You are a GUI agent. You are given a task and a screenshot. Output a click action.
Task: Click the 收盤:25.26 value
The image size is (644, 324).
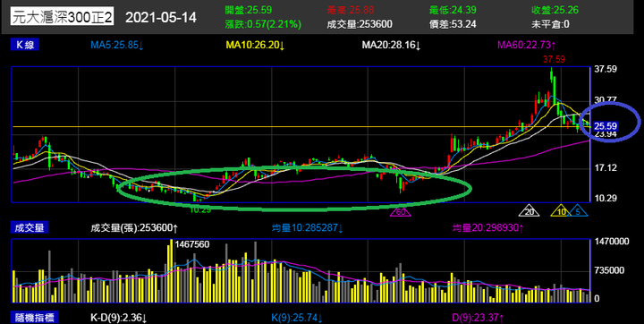click(x=555, y=10)
